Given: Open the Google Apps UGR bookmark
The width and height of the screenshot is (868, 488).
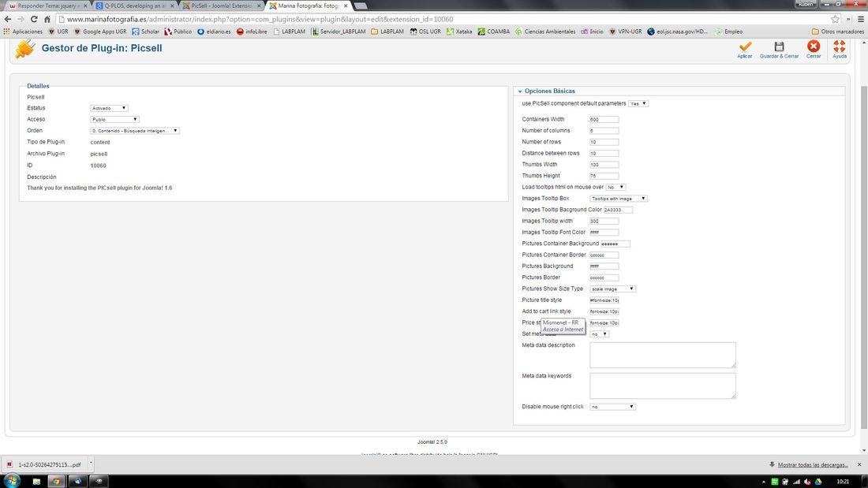Looking at the screenshot, I should click(x=100, y=32).
